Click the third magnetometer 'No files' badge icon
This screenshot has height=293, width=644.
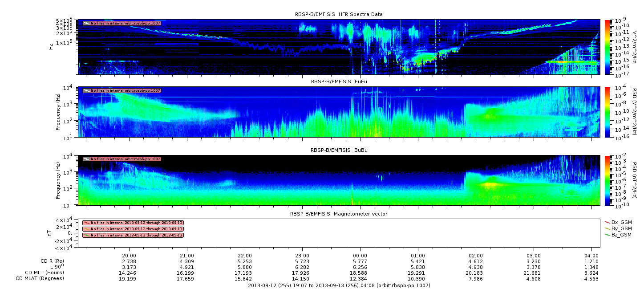tap(86, 235)
